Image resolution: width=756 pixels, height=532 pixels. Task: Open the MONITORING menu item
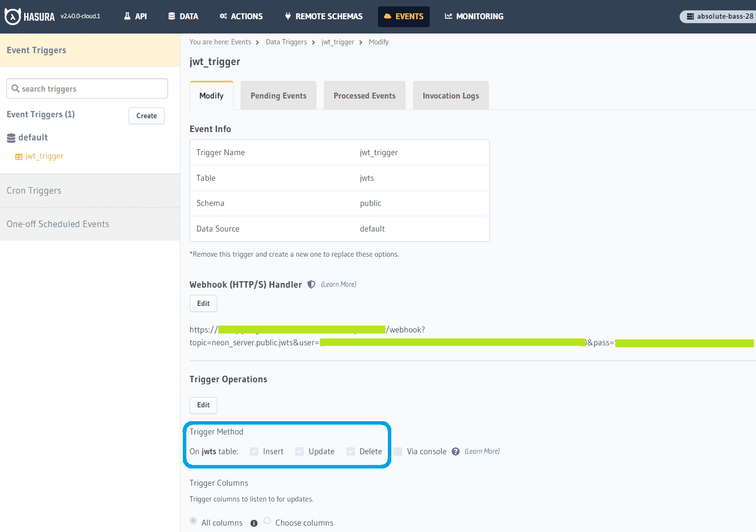pyautogui.click(x=474, y=16)
